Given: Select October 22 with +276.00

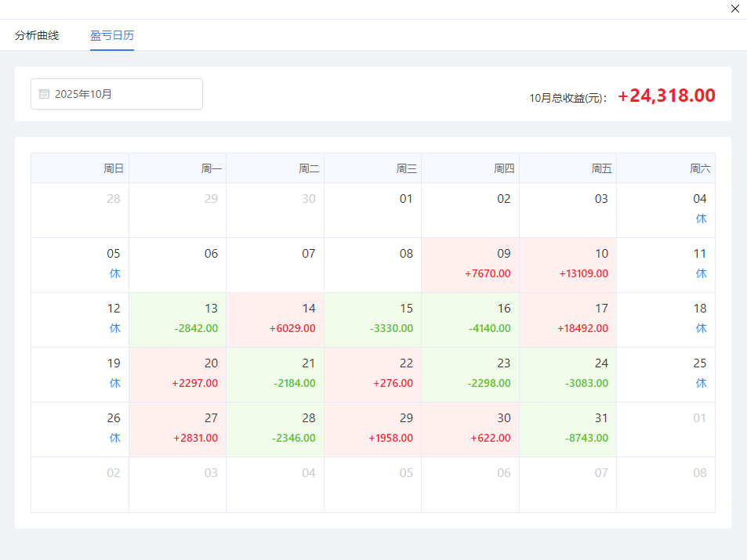Looking at the screenshot, I should point(372,374).
